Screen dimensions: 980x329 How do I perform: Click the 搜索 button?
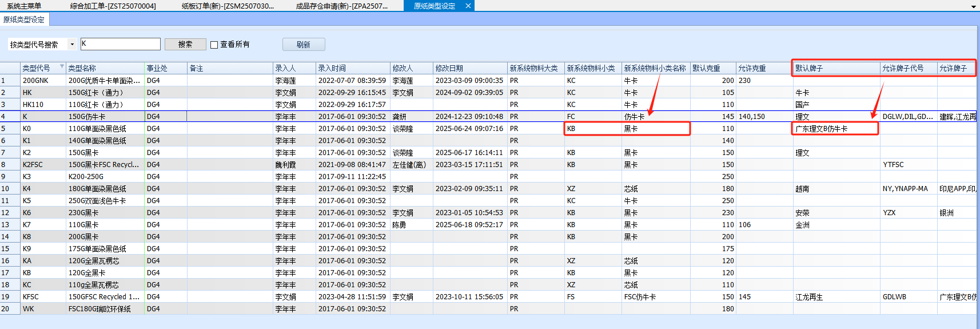(x=185, y=44)
